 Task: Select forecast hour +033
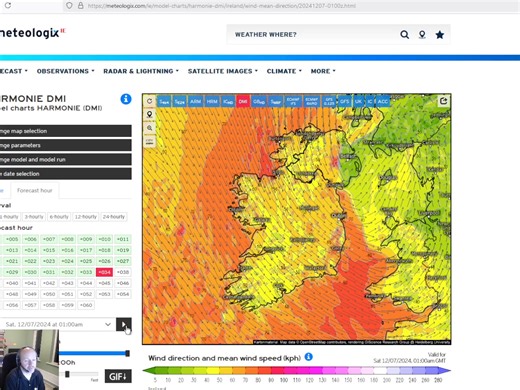click(86, 272)
